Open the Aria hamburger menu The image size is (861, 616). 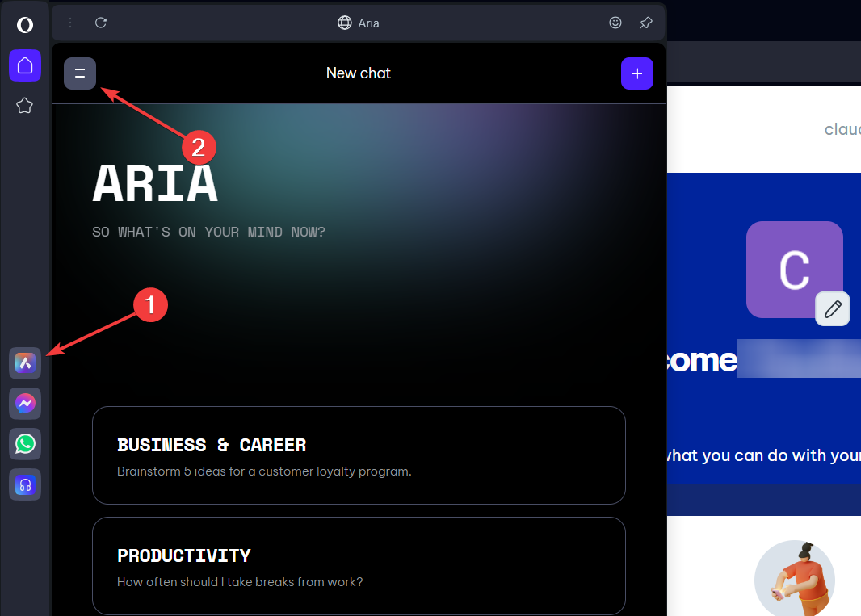(80, 73)
